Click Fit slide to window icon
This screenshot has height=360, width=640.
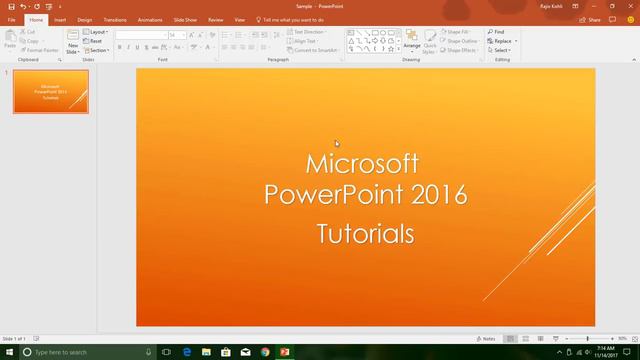(635, 339)
